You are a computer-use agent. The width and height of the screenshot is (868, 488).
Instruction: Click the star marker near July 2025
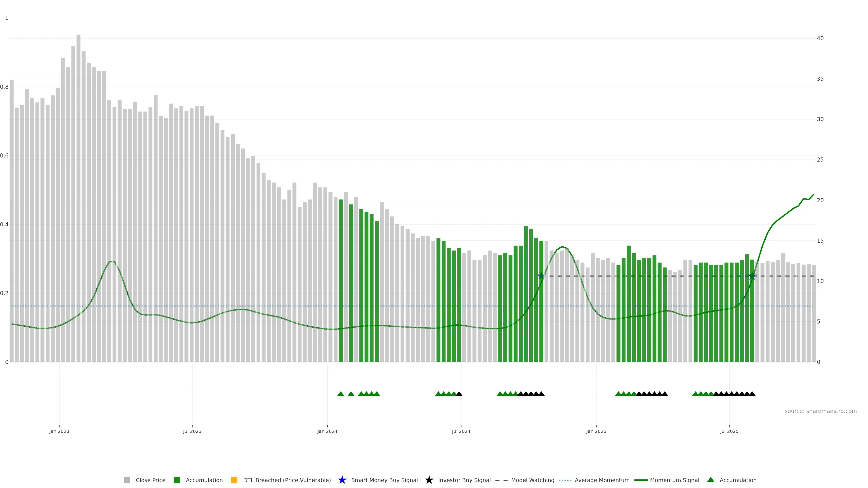(752, 276)
